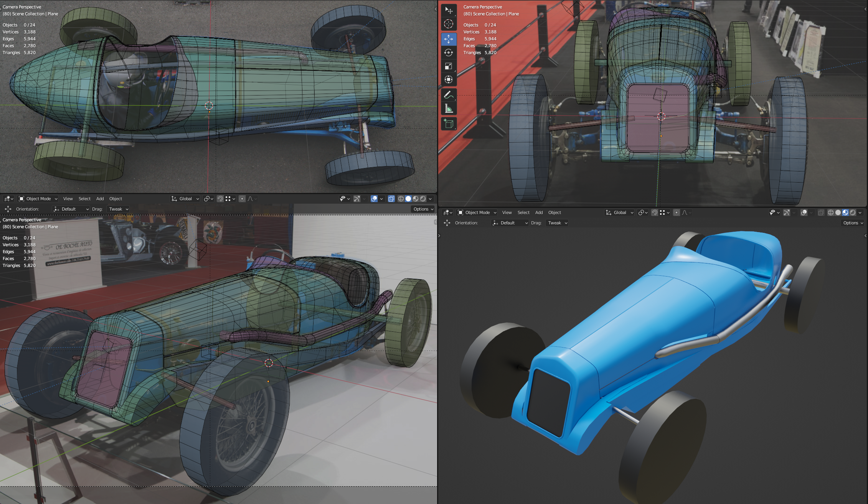Choose the Scale tool in the toolbar
The image size is (868, 504).
point(448,66)
